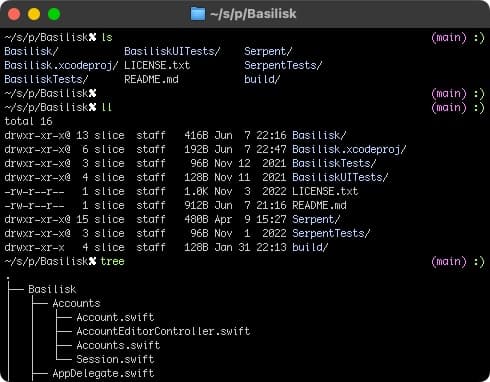Click 'LICENSE.txt' in the ls output
This screenshot has width=490, height=382.
tap(157, 65)
